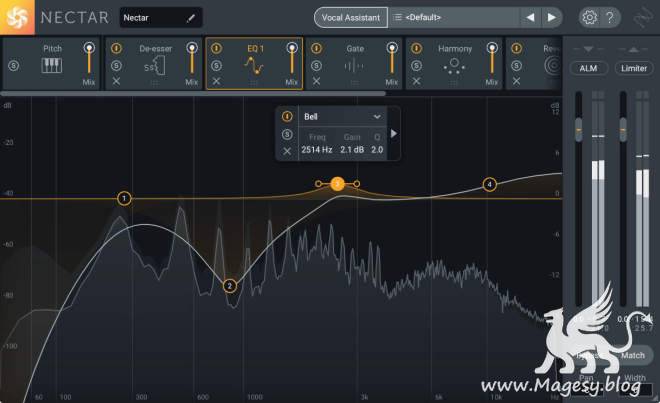Click the module chain horizontal scrollbar
This screenshot has height=403, width=660.
[193, 94]
